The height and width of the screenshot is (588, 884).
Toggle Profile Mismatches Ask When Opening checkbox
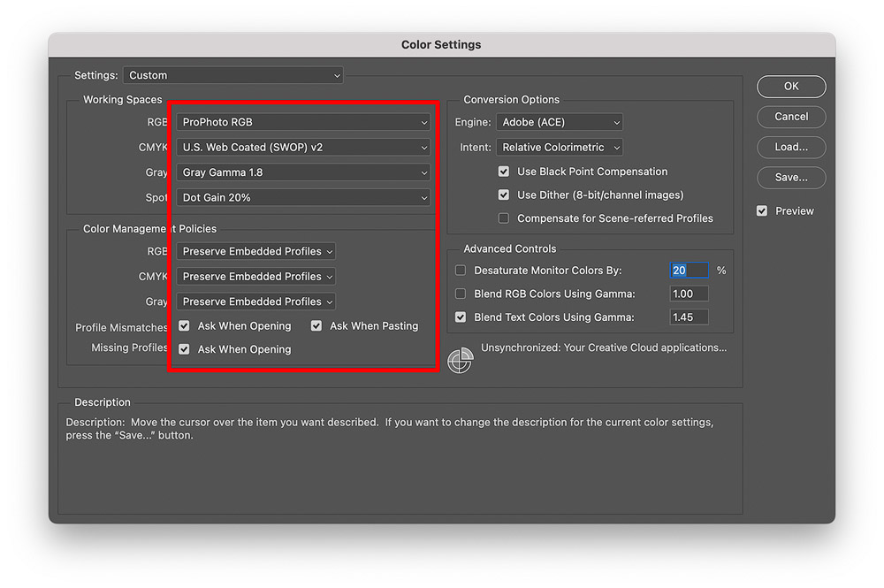pos(185,326)
